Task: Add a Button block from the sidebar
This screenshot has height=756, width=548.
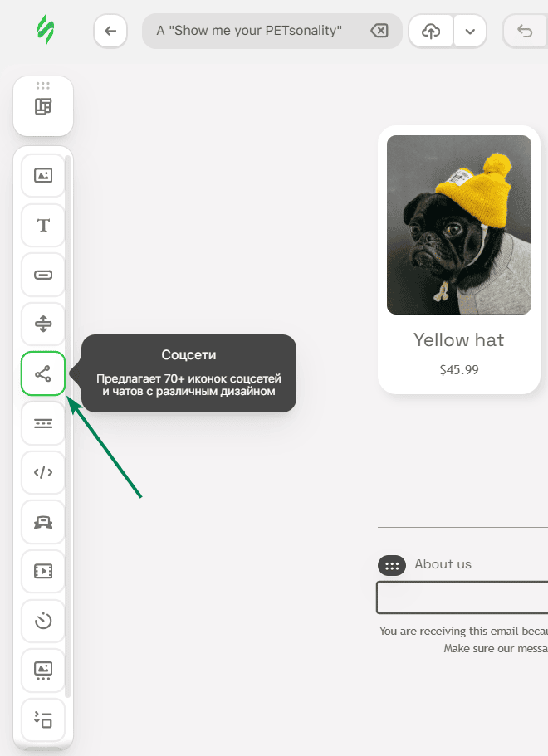Action: point(43,275)
